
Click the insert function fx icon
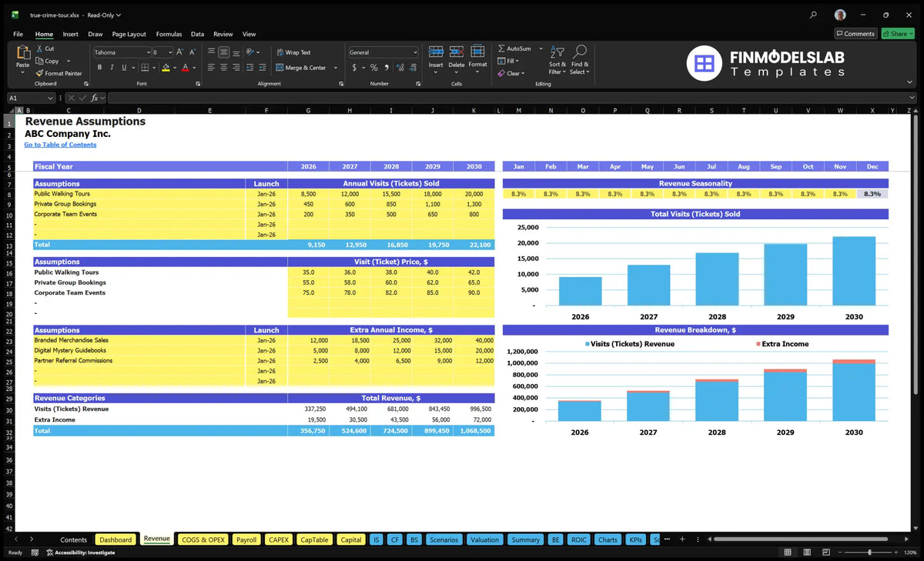pos(95,98)
